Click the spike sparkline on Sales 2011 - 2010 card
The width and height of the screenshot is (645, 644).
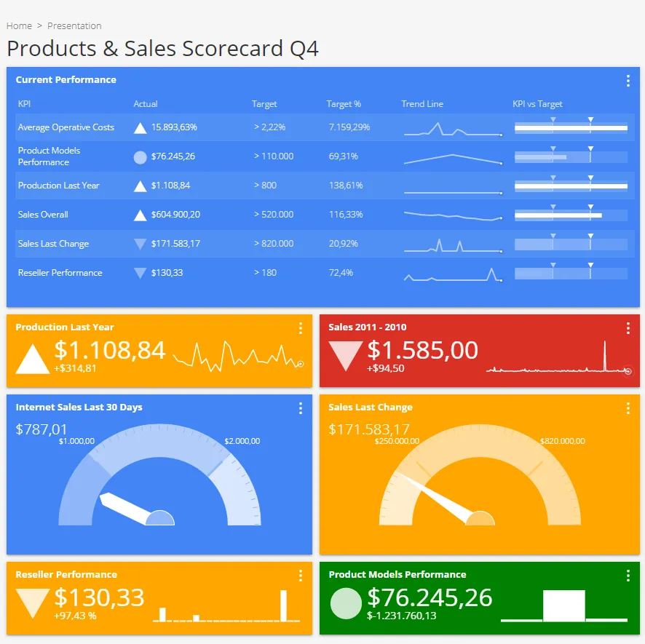pyautogui.click(x=559, y=357)
